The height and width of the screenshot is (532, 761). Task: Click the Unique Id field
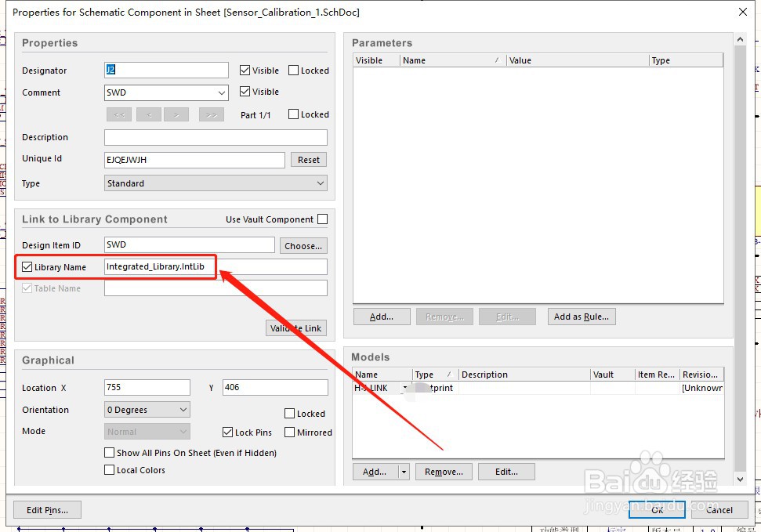coord(194,160)
